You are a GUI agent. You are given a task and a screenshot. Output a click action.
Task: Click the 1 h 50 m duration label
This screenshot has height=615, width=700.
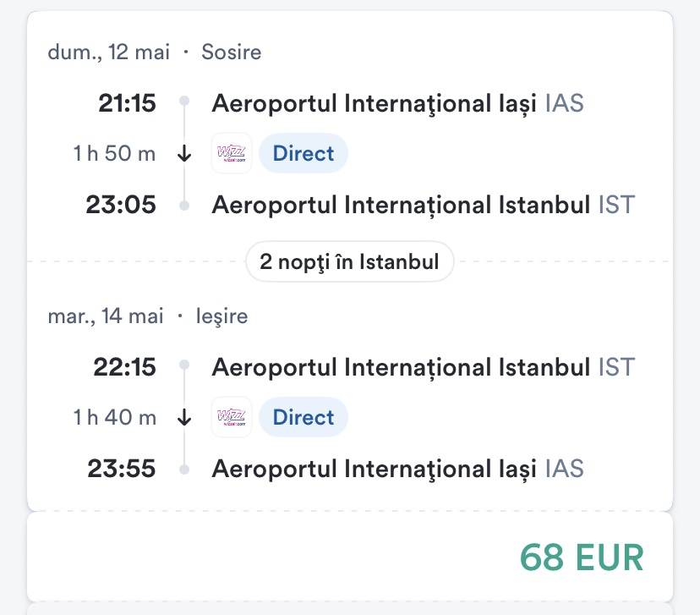tap(115, 154)
